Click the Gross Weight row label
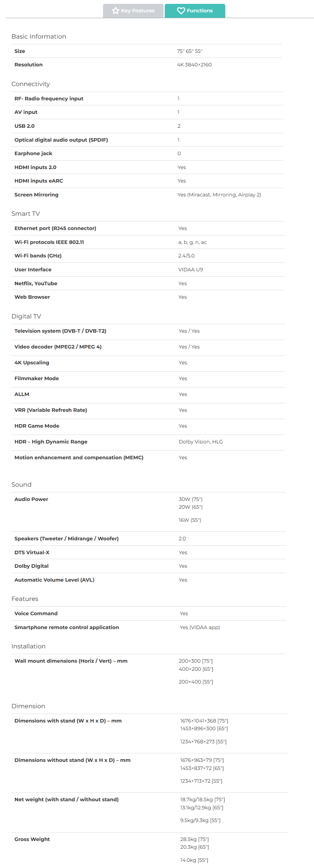314x868 pixels. [x=32, y=839]
